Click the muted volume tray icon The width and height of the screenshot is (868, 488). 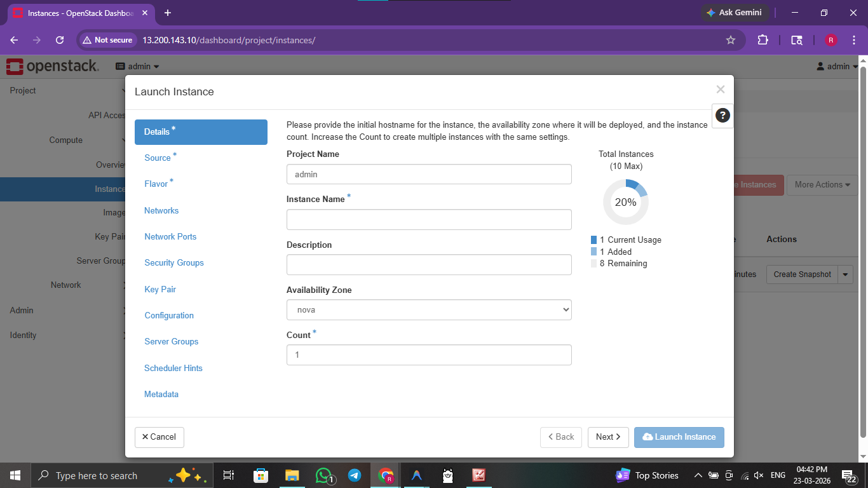(x=759, y=475)
